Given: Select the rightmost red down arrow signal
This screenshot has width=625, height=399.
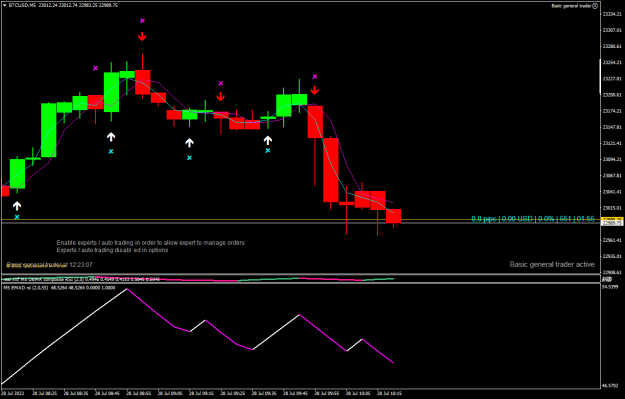Looking at the screenshot, I should tap(315, 90).
